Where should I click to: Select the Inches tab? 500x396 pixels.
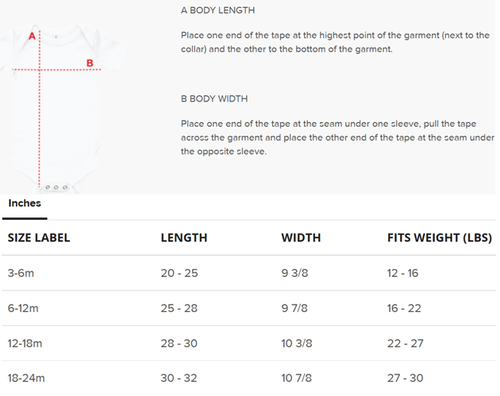pos(25,203)
